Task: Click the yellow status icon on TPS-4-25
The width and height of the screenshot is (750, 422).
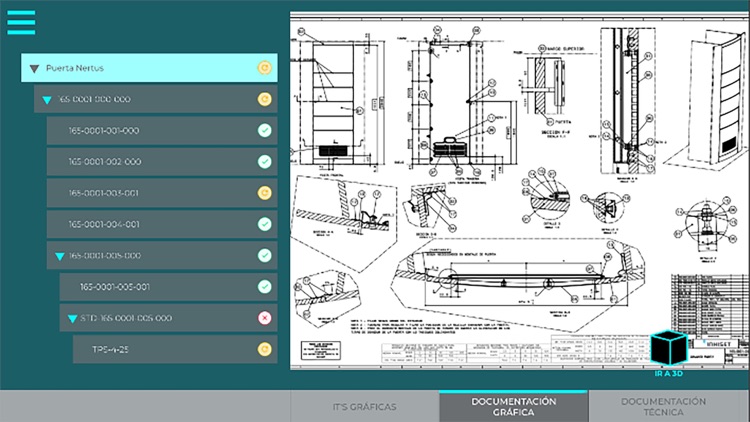Action: (265, 349)
